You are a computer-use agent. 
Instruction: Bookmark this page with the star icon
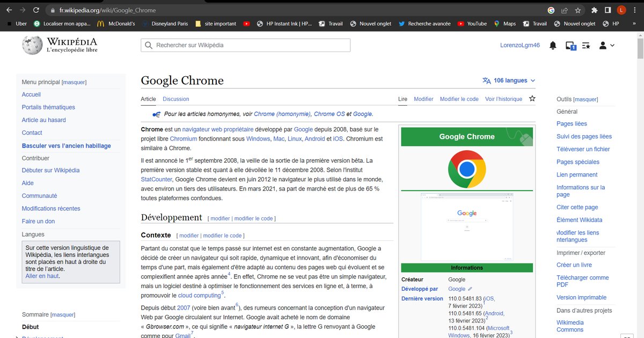pos(578,10)
